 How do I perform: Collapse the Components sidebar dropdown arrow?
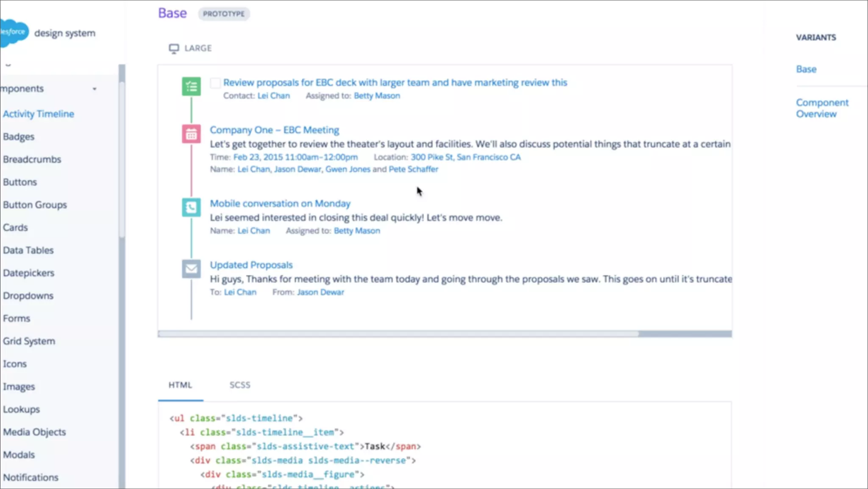point(95,89)
